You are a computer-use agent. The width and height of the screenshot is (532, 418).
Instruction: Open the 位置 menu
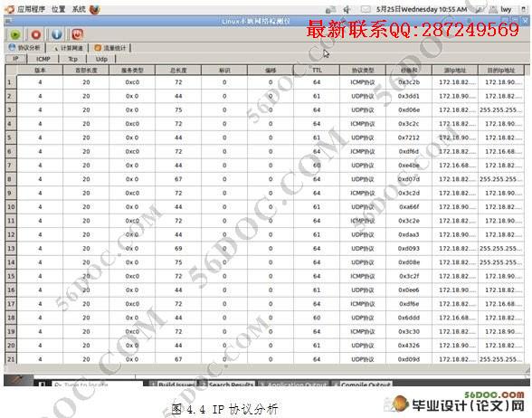click(x=58, y=9)
